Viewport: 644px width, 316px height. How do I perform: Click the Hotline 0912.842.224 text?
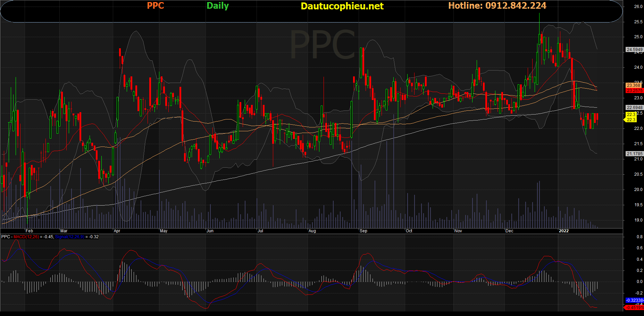pyautogui.click(x=497, y=6)
